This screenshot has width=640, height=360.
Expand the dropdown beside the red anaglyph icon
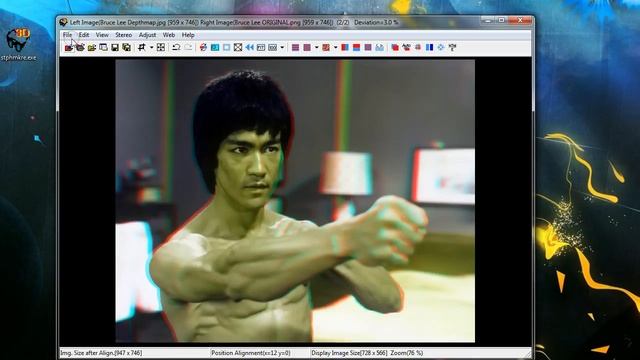336,48
